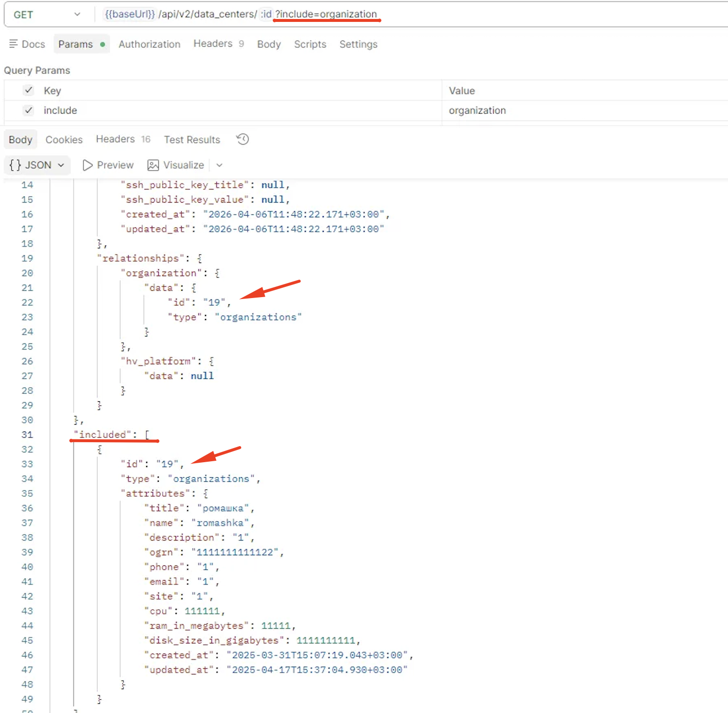Screen dimensions: 728x713
Task: Click the organization value cell
Action: point(585,111)
